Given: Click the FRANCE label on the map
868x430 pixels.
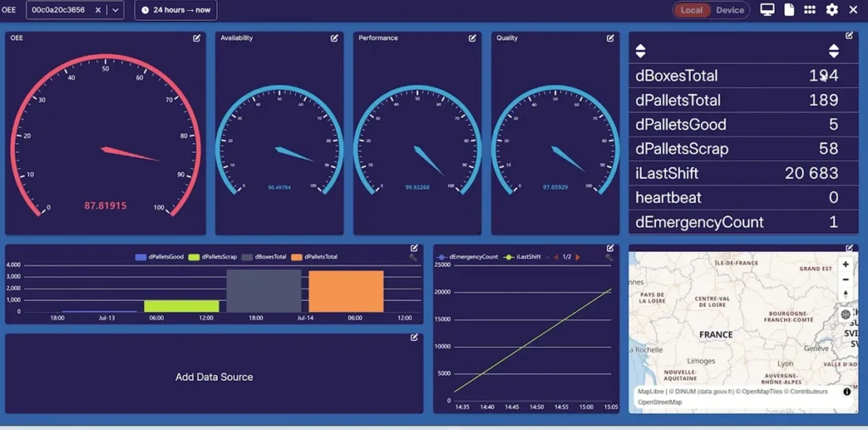Looking at the screenshot, I should pyautogui.click(x=715, y=335).
